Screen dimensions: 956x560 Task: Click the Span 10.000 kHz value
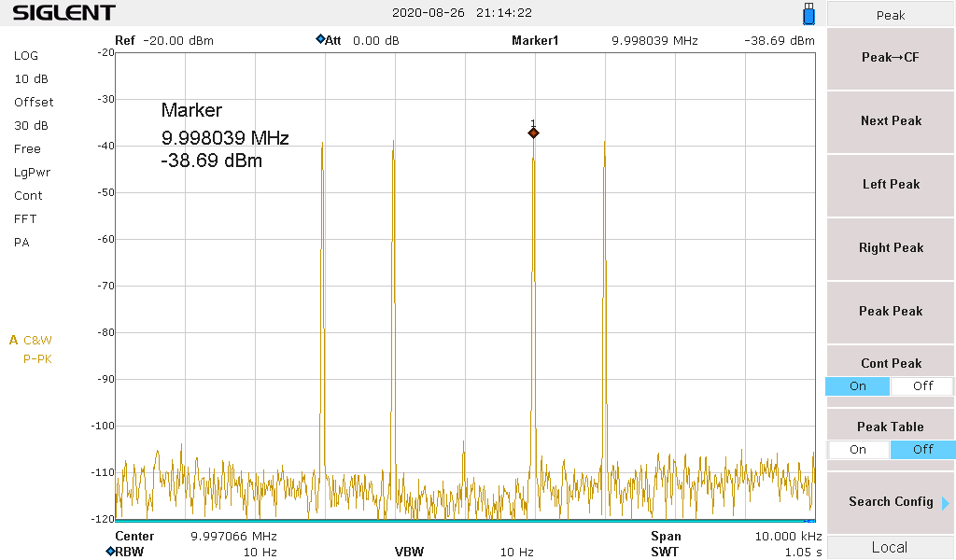(788, 537)
